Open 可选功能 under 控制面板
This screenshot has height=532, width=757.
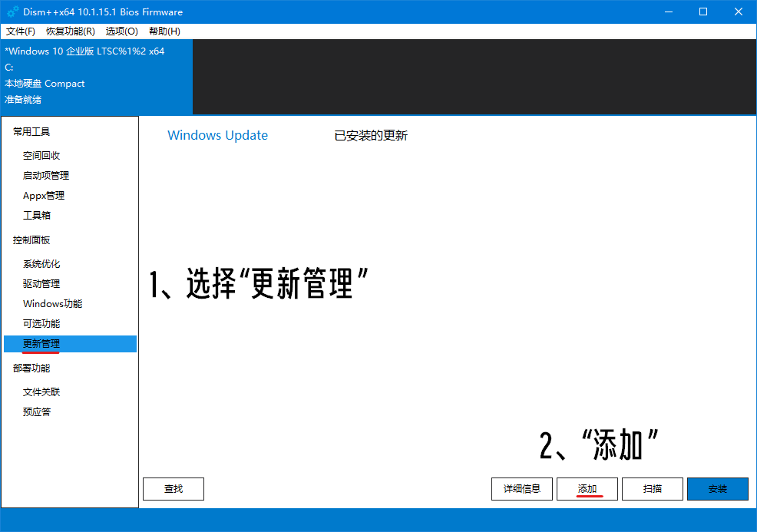click(x=41, y=323)
